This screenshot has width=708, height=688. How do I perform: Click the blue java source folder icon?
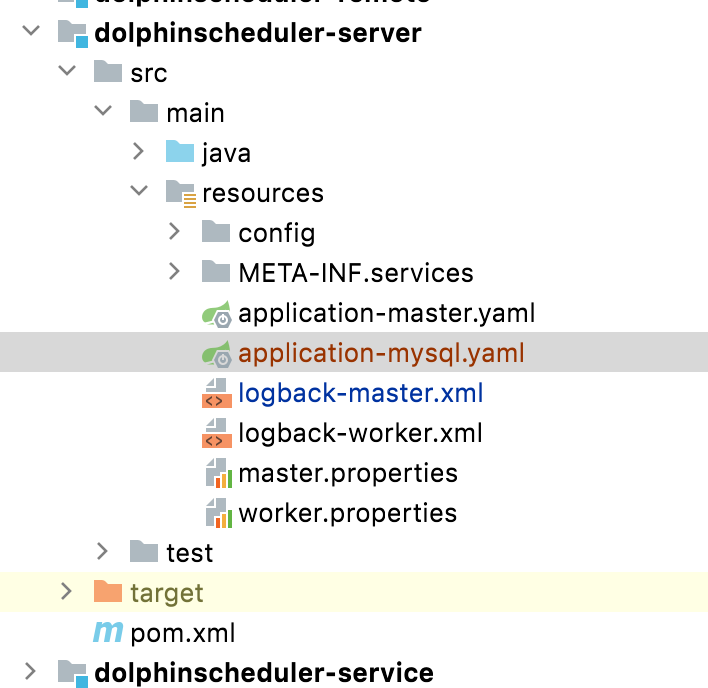pyautogui.click(x=180, y=153)
